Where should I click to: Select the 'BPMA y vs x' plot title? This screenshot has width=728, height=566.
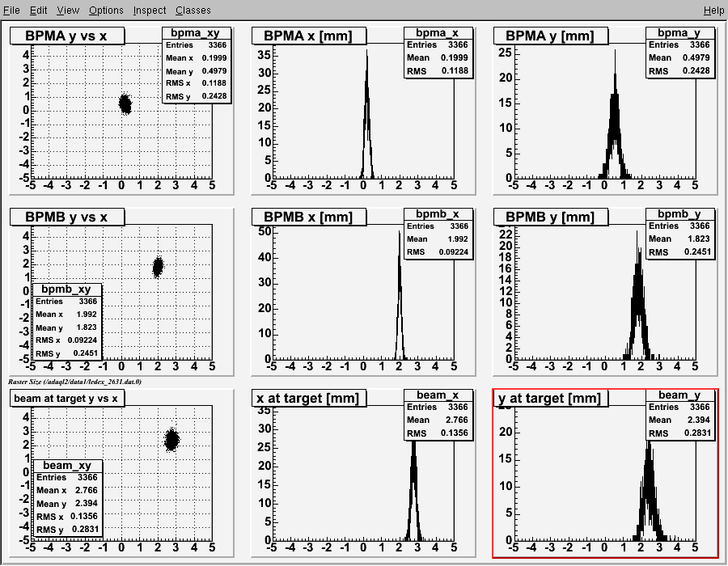pos(67,36)
